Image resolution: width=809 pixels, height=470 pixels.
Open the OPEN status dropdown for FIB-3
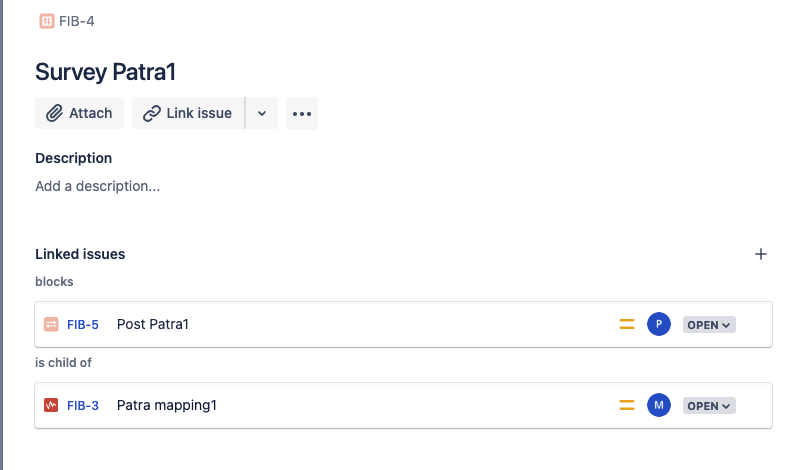tap(709, 406)
